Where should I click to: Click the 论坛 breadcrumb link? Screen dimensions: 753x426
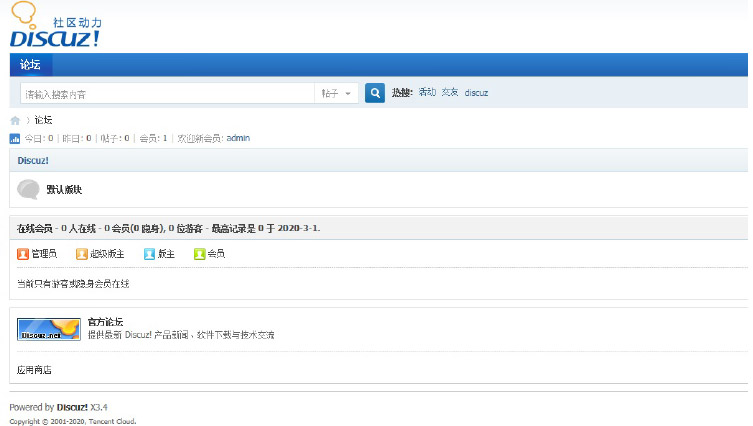(43, 120)
